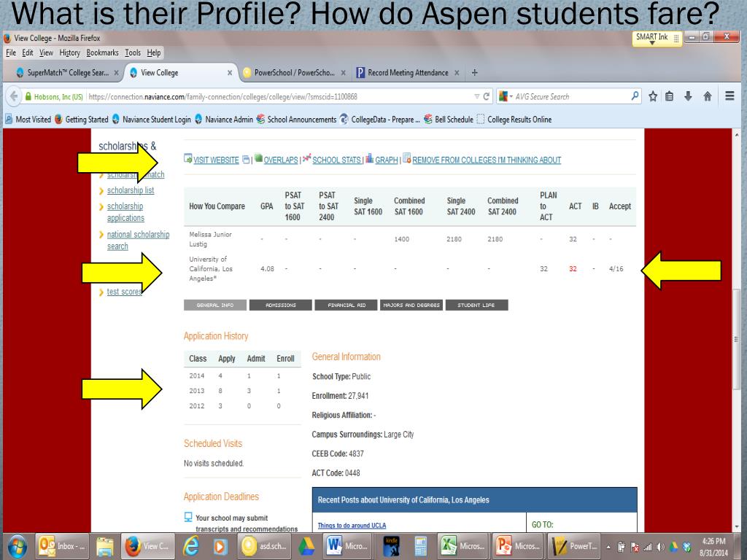This screenshot has width=747, height=560.
Task: Open a new tab with the plus button
Action: [x=474, y=72]
